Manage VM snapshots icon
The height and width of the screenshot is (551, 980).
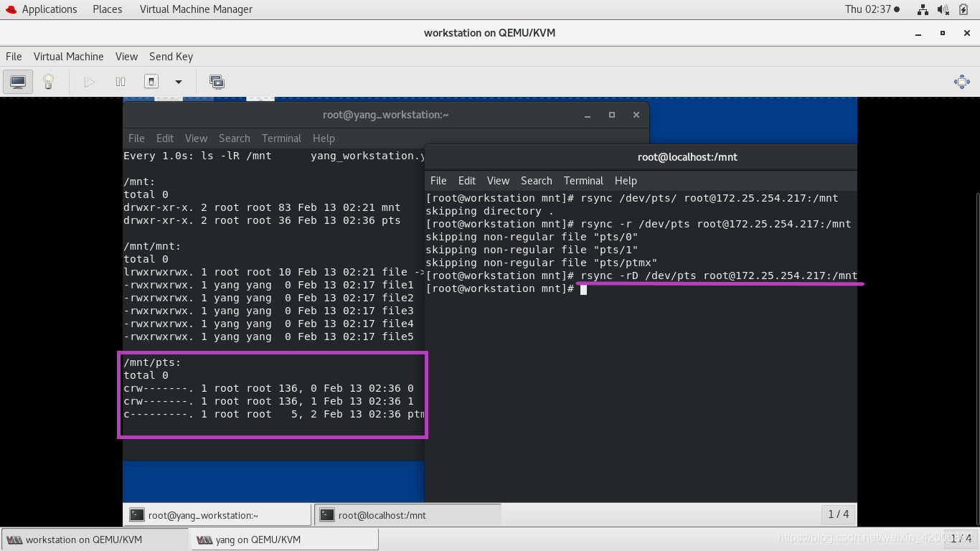coord(217,82)
